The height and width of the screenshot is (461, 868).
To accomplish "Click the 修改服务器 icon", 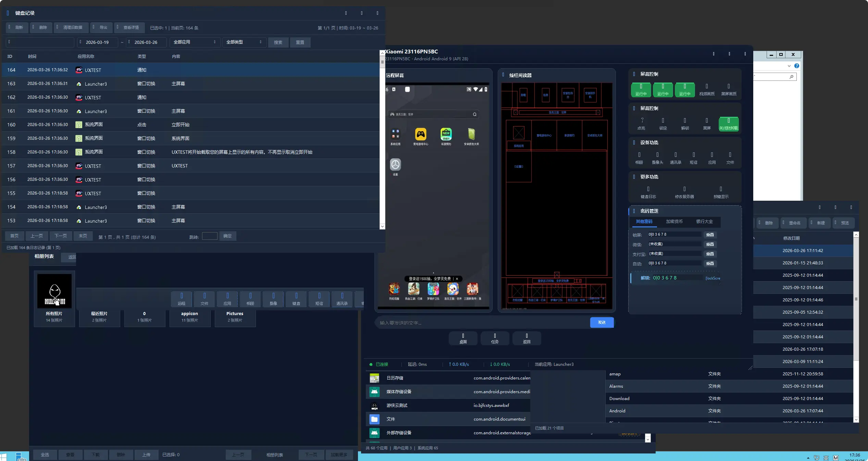I will pos(684,192).
